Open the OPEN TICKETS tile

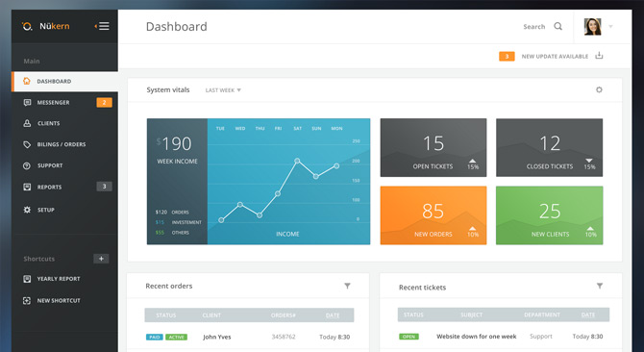[x=433, y=147]
